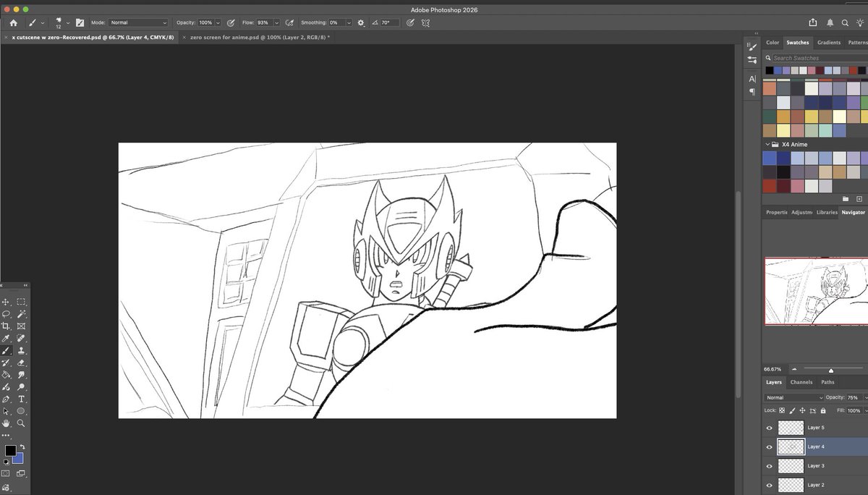This screenshot has width=868, height=495.
Task: Select the Ellipse shape tool
Action: point(21,411)
